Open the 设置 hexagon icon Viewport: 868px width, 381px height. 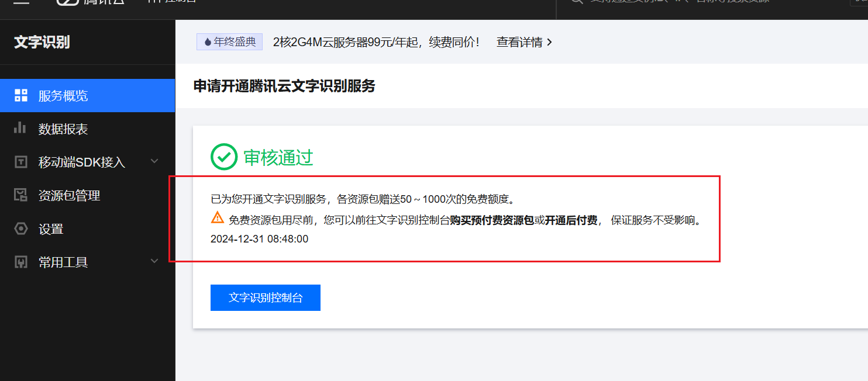pos(21,228)
